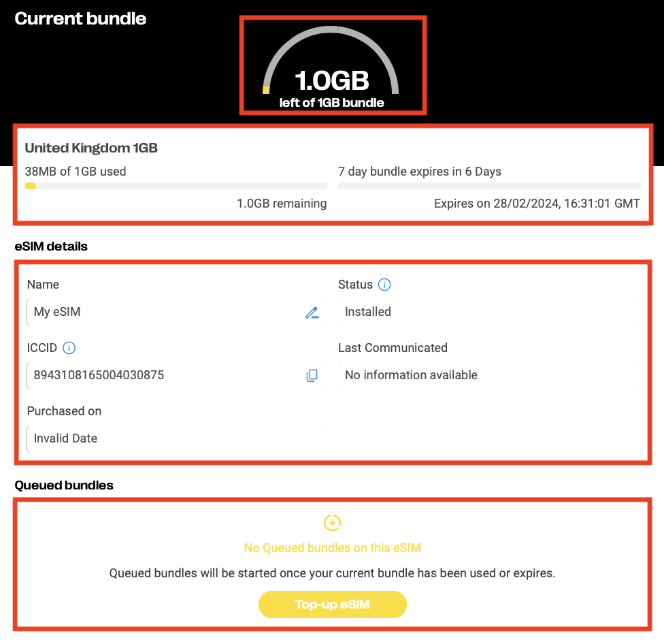Click the United Kingdom 1GB bundle title
The width and height of the screenshot is (664, 644).
[x=91, y=148]
